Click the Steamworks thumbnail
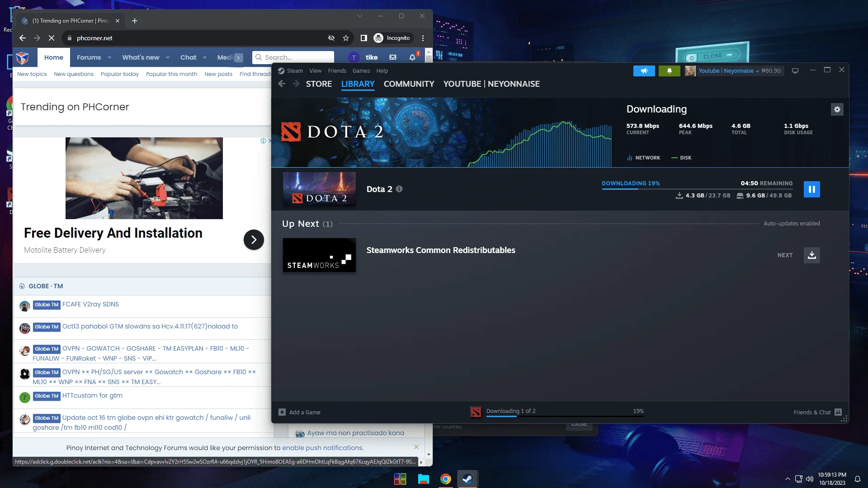The image size is (868, 488). pos(319,255)
